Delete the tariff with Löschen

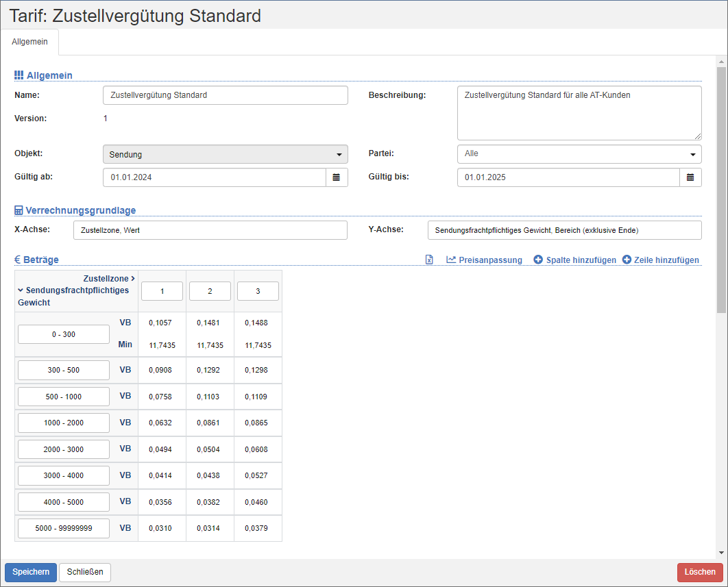[699, 572]
